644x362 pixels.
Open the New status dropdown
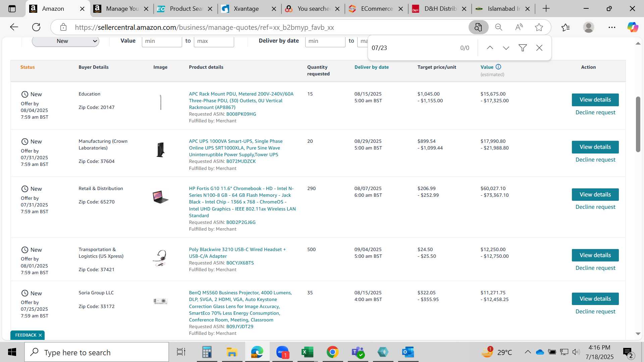click(65, 41)
